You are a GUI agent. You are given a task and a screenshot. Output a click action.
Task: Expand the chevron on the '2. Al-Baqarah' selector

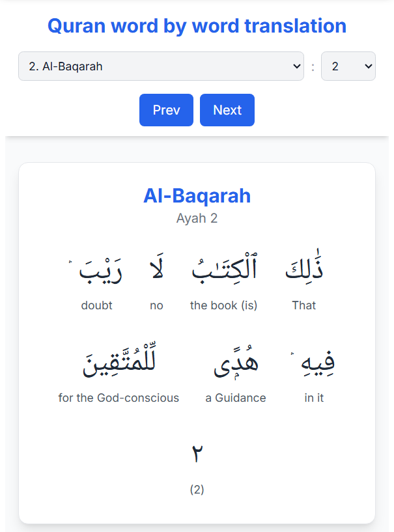point(298,66)
